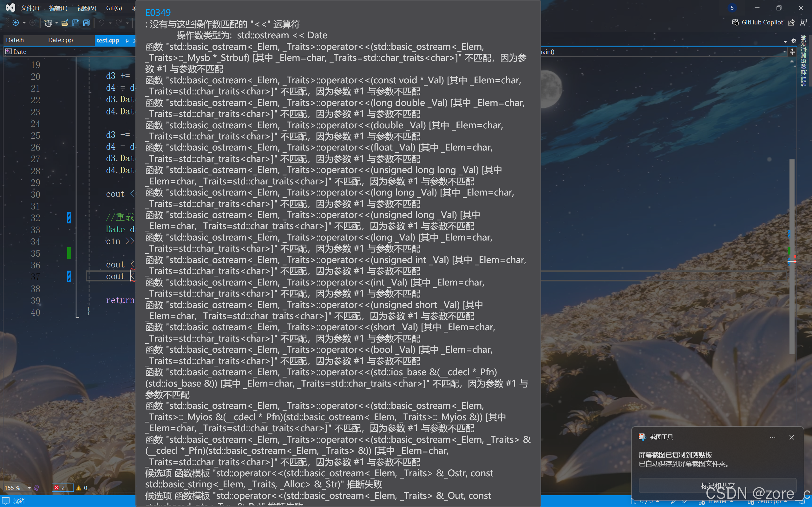The width and height of the screenshot is (812, 507).
Task: Expand the main() member dropdown arrow
Action: 784,52
